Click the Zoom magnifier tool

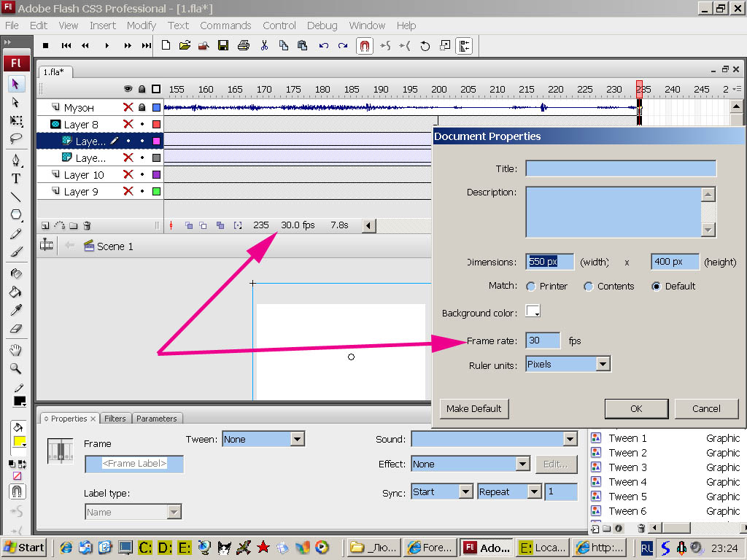(x=16, y=369)
